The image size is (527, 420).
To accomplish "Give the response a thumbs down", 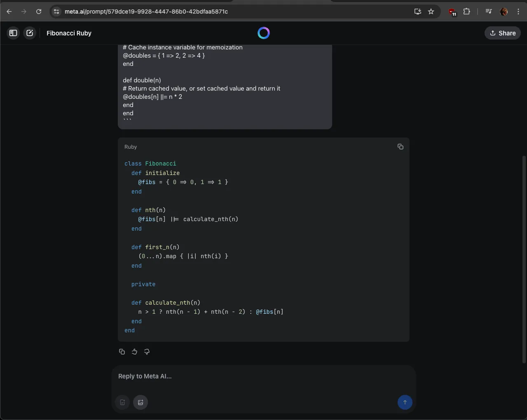I will coord(147,352).
